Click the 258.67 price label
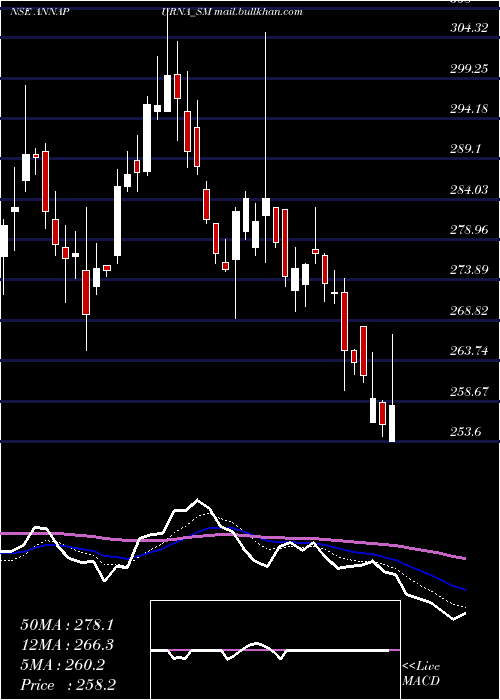This screenshot has height=700, width=500. tap(469, 392)
